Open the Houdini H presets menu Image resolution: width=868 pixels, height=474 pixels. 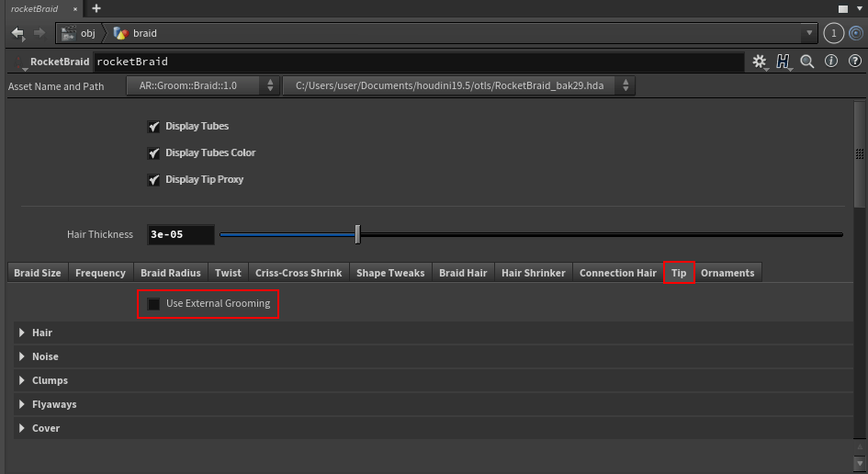coord(783,62)
